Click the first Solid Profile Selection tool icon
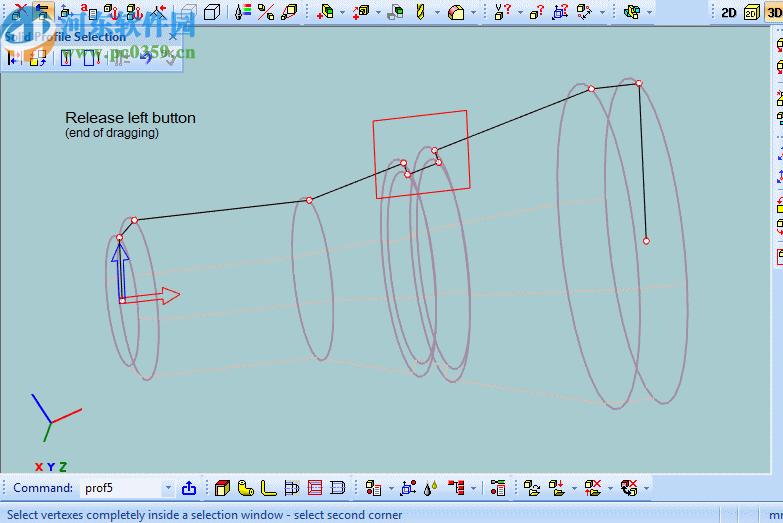 click(13, 58)
